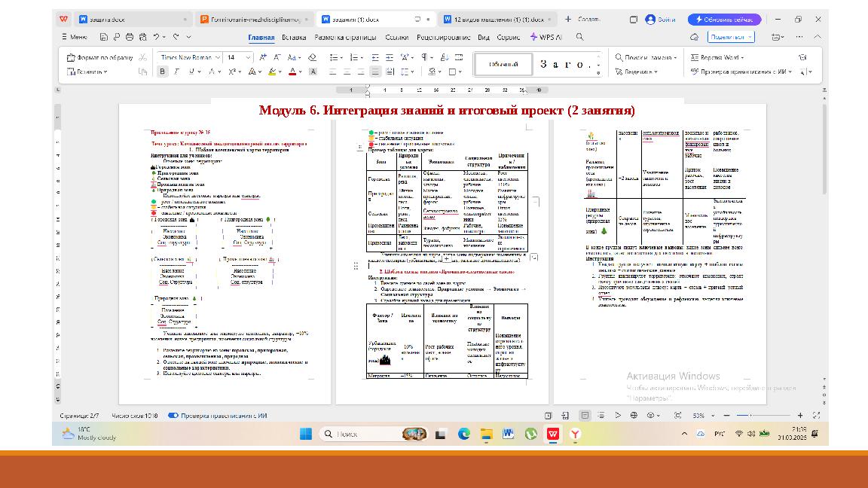Click the yellow text highlight color button

pyautogui.click(x=272, y=72)
